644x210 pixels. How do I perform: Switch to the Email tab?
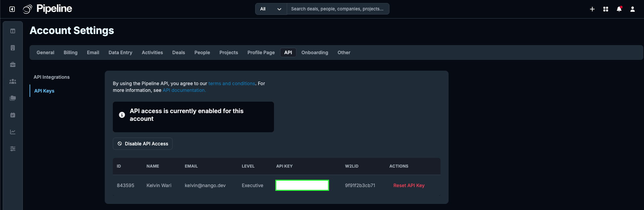tap(93, 53)
